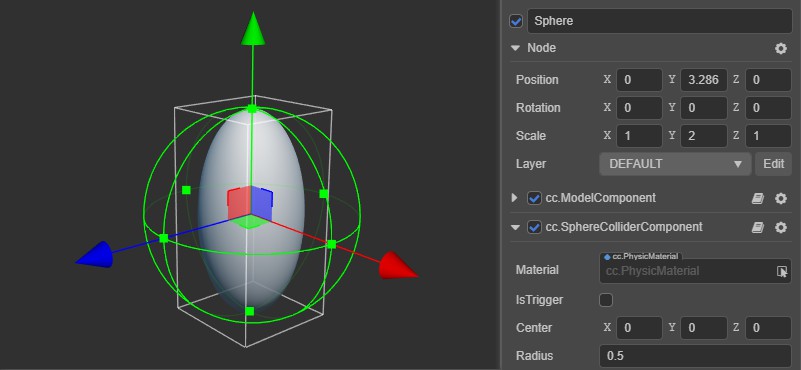Click the bottom green collider handle
Screen dimensions: 801x370
click(249, 311)
